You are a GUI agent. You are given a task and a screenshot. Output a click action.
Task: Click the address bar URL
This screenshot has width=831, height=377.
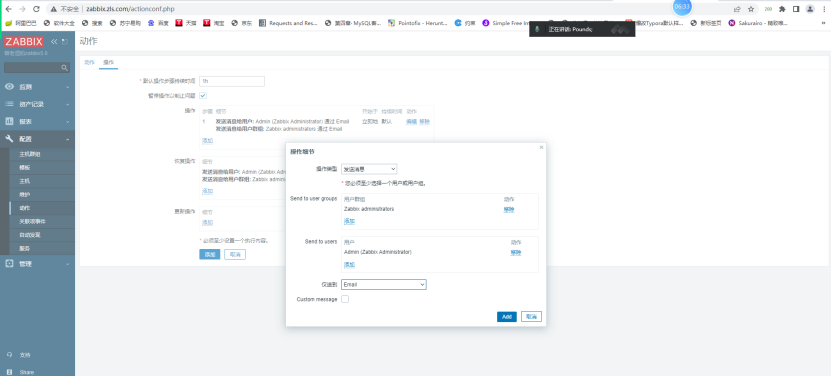(x=130, y=9)
